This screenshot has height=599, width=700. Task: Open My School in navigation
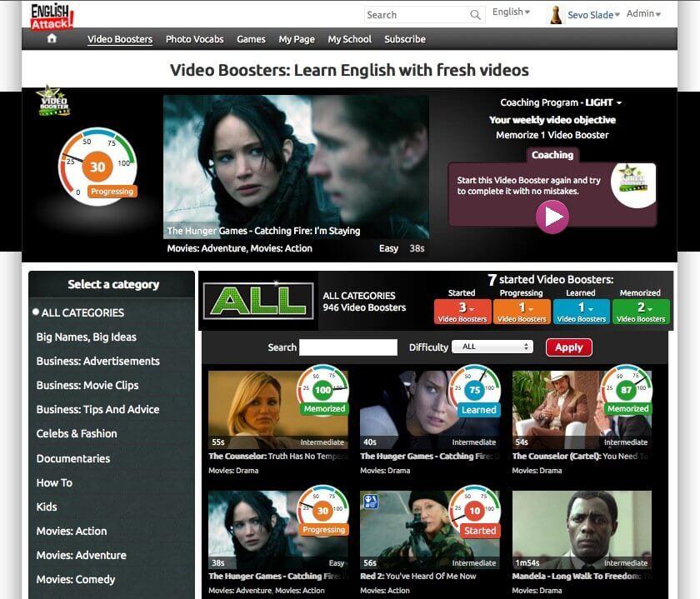(x=349, y=39)
